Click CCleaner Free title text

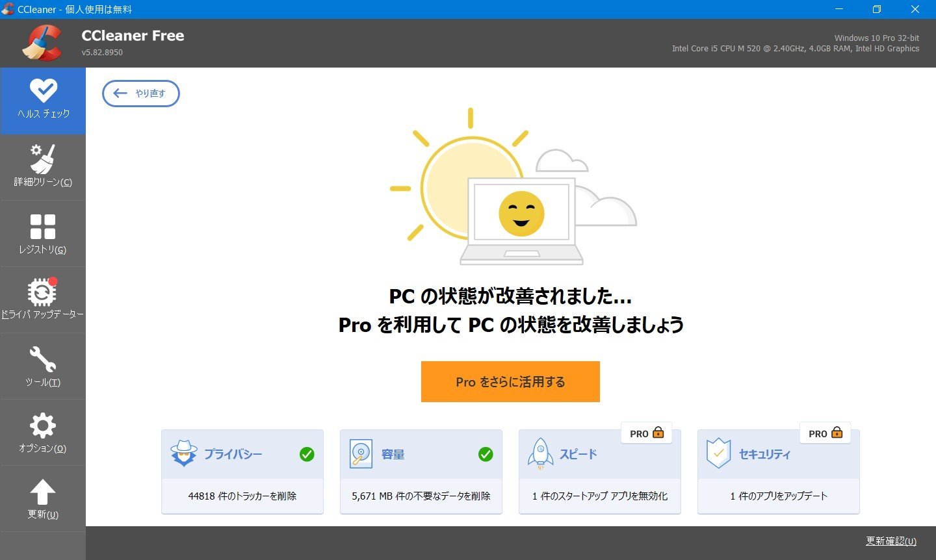click(x=133, y=36)
